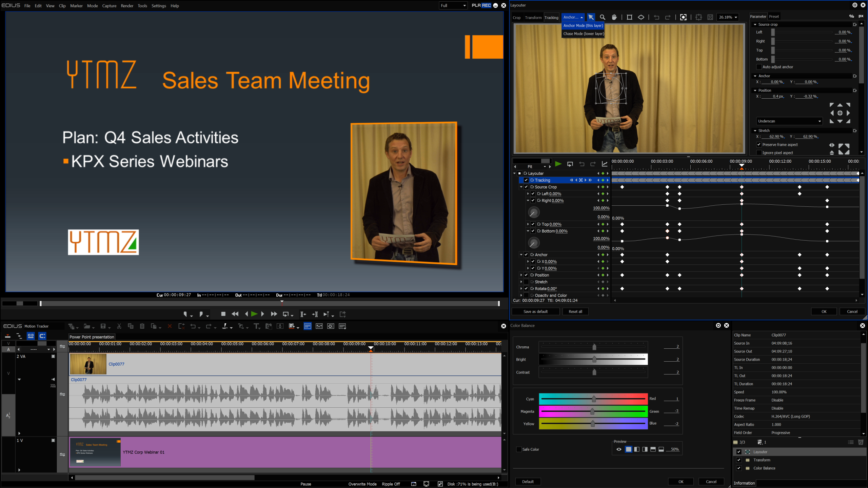The height and width of the screenshot is (488, 868).
Task: Click the stop button in the player controls
Action: click(x=223, y=314)
